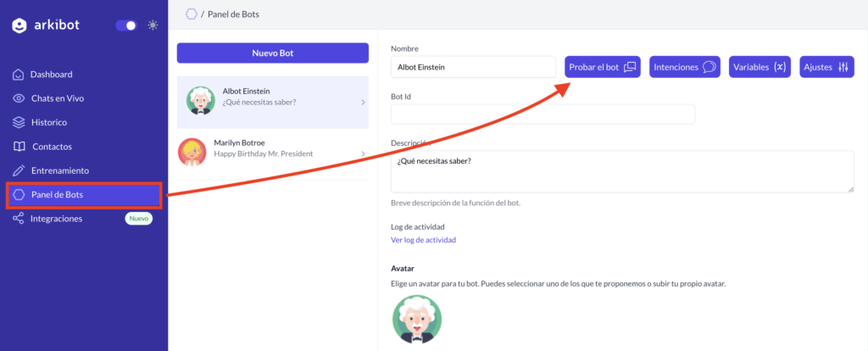
Task: Click the speech bubble icon on Intenciones
Action: (x=709, y=67)
